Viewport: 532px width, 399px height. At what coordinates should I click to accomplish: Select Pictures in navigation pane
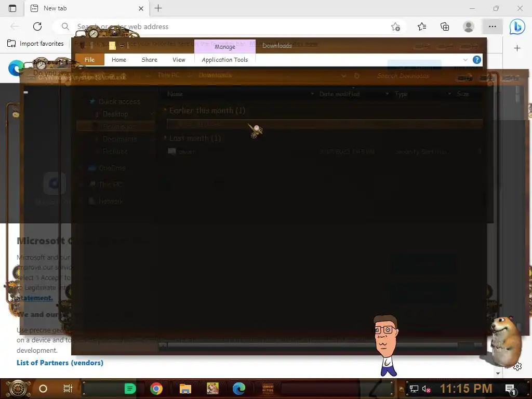point(115,151)
